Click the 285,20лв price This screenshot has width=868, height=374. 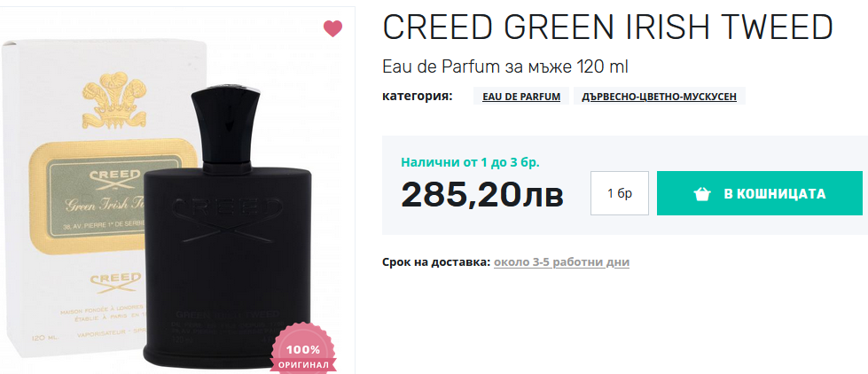pos(482,195)
